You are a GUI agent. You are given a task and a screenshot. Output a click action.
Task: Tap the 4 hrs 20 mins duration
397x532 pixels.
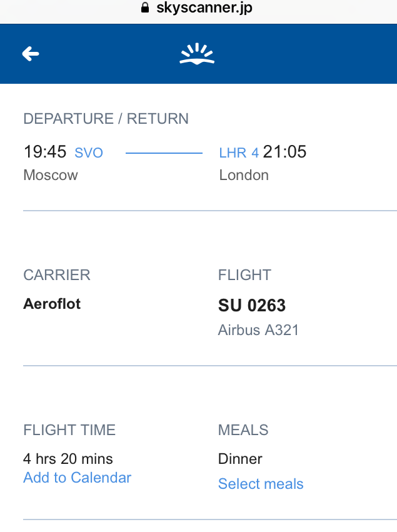click(x=68, y=459)
